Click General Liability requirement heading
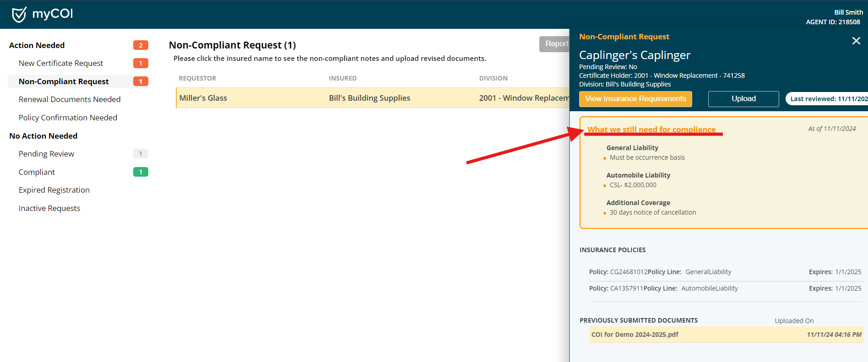The height and width of the screenshot is (362, 868). 632,148
